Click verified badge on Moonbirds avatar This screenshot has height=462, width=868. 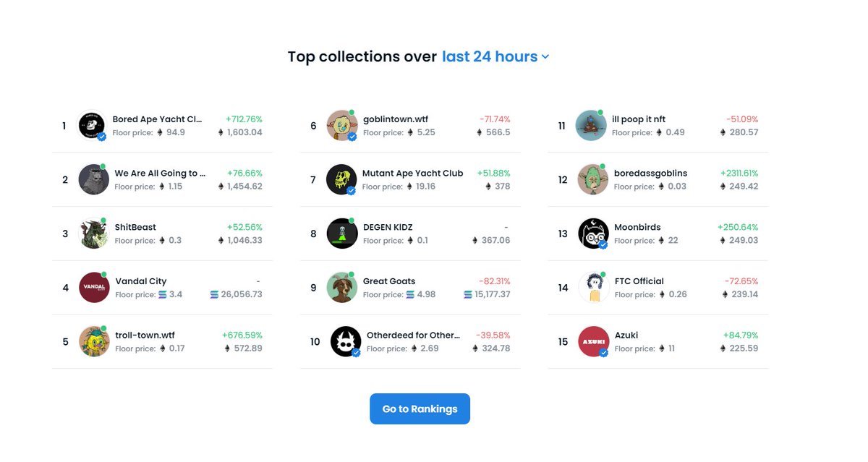click(x=603, y=245)
